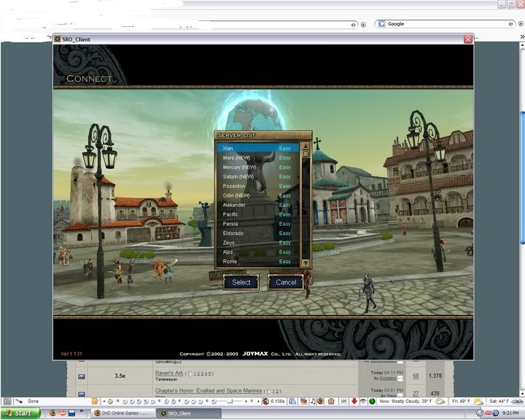Choose the Persia server
This screenshot has width=525, height=420.
tap(258, 223)
